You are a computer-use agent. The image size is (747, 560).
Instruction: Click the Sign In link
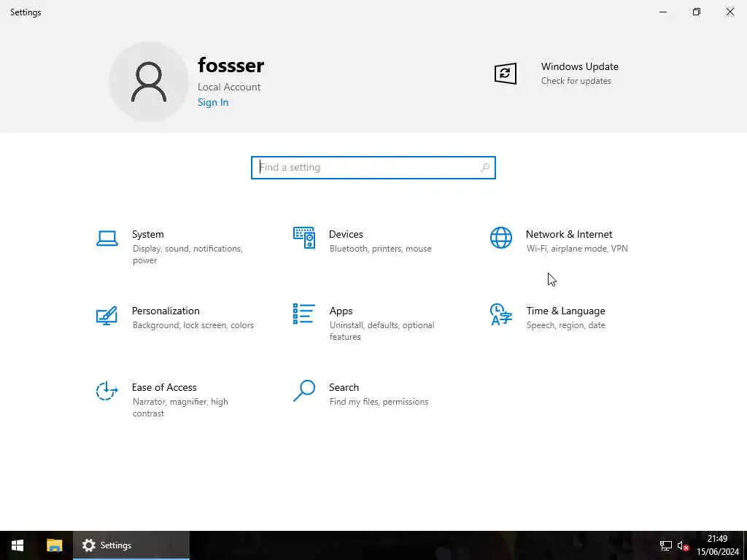point(213,102)
